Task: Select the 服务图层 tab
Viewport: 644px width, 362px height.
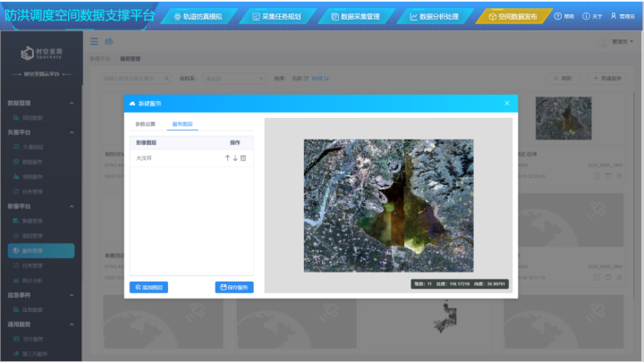Action: (182, 124)
